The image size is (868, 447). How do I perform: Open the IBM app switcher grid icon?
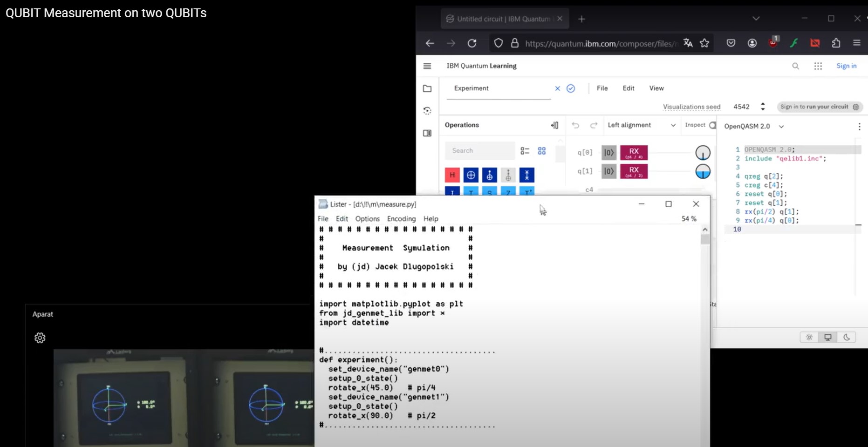[x=818, y=66]
